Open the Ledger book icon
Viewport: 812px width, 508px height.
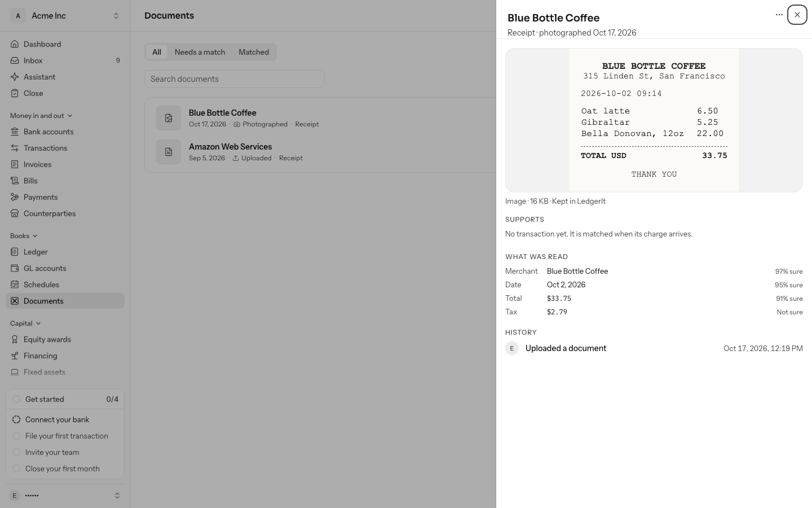coord(15,252)
